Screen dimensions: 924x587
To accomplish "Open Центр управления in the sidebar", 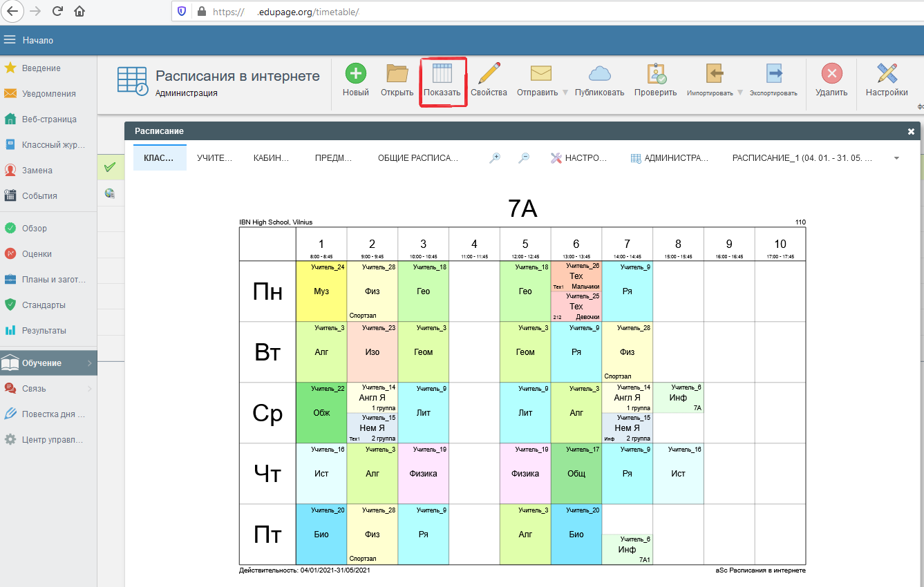I will [x=48, y=440].
